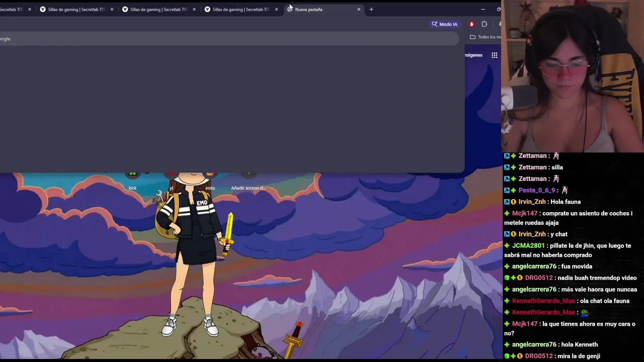Close the second Secretlab gaming chairs tab

112,9
